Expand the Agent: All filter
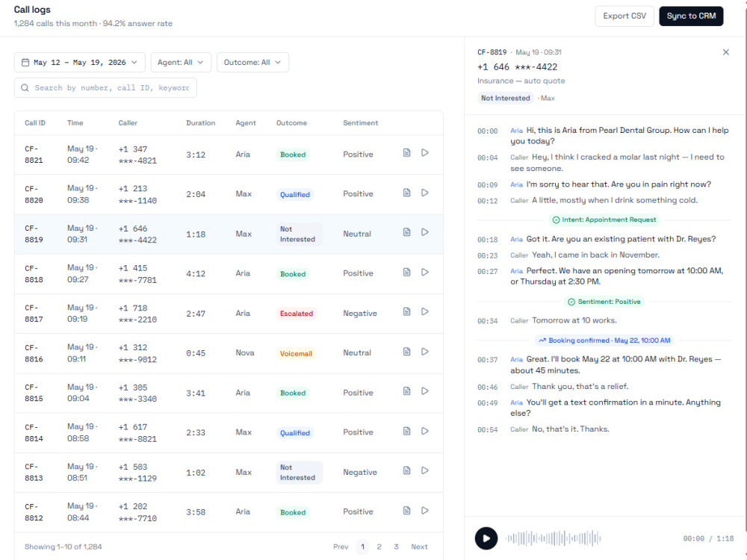747x560 pixels. click(181, 63)
